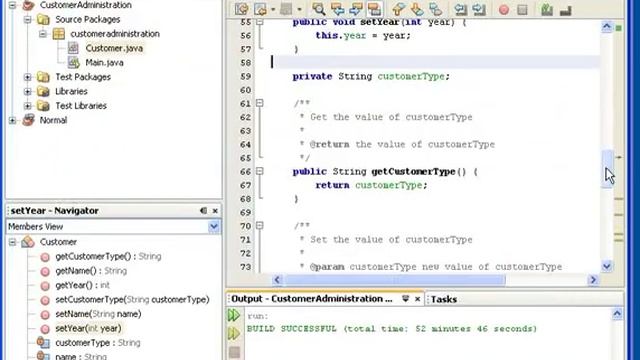This screenshot has width=640, height=360.
Task: Click the Last Edit toolbar icon
Action: pyautogui.click(x=242, y=9)
